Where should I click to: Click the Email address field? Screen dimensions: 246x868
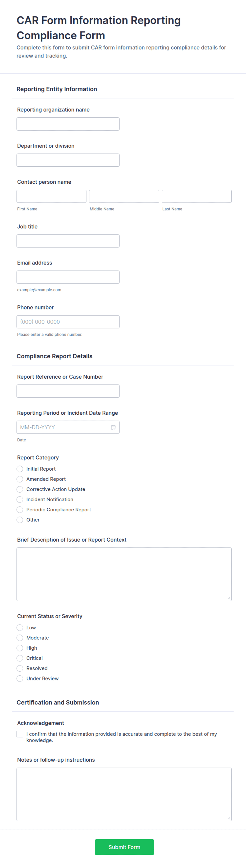tap(68, 277)
